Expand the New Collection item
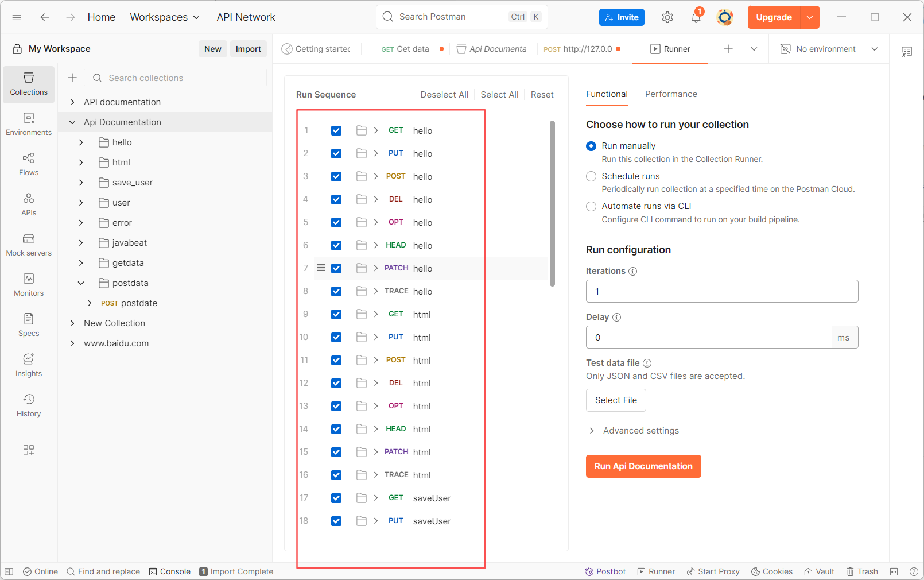Image resolution: width=924 pixels, height=580 pixels. click(x=72, y=323)
